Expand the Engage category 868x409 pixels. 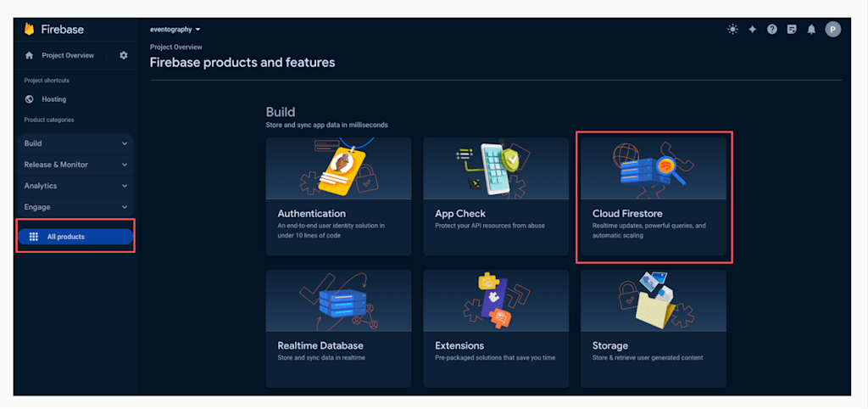tap(75, 207)
